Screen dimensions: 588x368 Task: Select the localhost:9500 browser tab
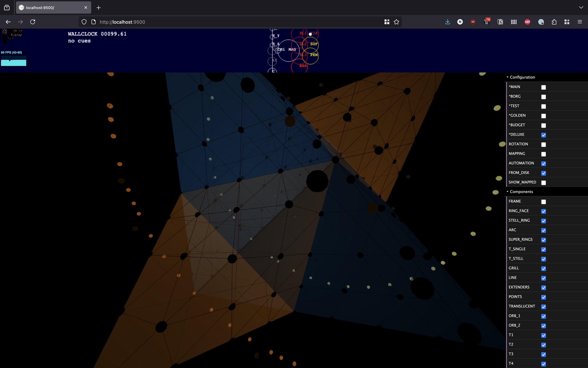53,7
